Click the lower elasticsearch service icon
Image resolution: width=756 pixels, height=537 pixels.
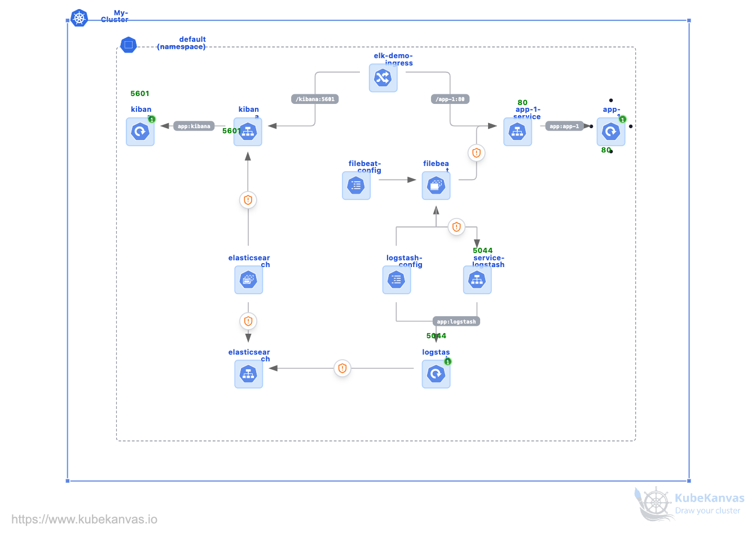click(x=249, y=374)
